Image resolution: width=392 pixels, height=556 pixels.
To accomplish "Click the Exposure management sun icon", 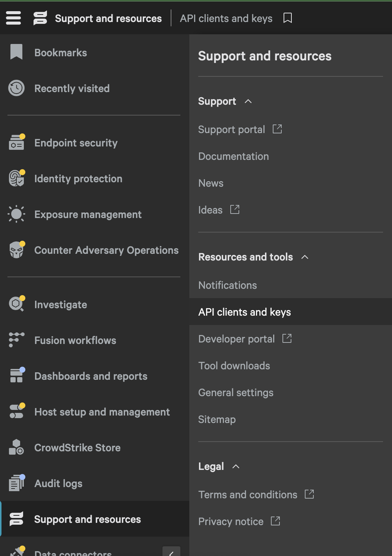I will pos(16,214).
